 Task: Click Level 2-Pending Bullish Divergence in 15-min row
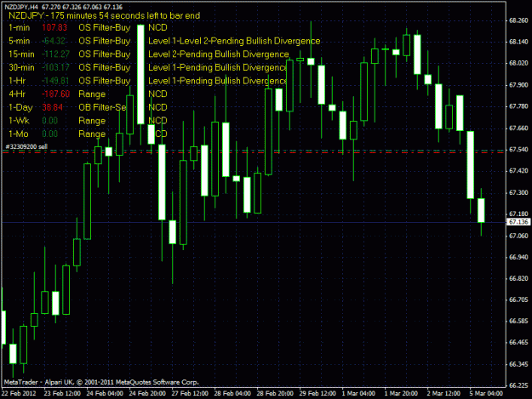219,54
